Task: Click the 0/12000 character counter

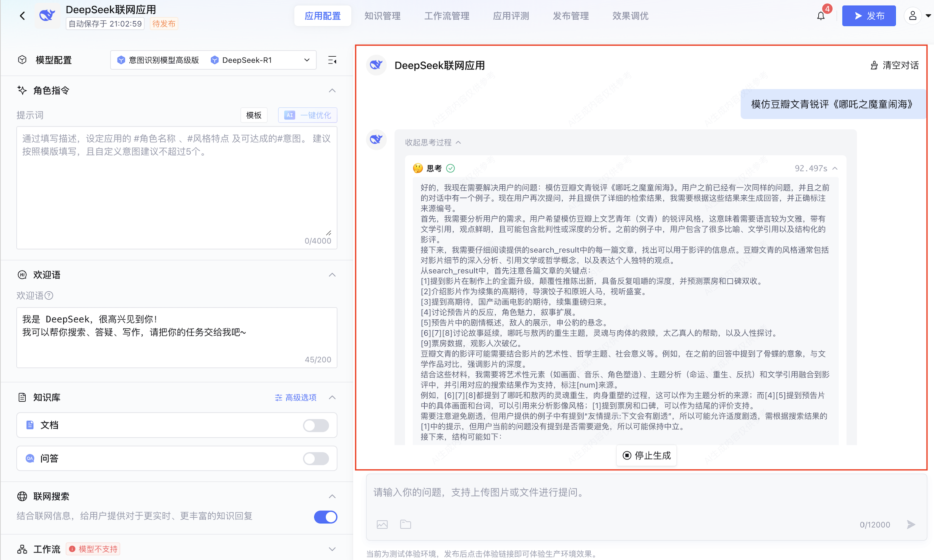Action: pos(875,524)
